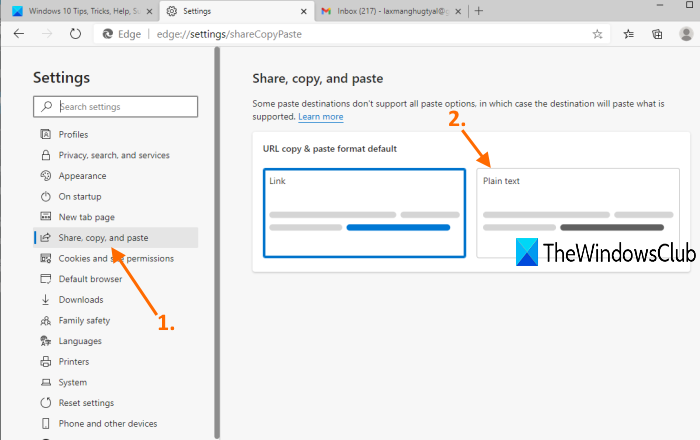The image size is (700, 440).
Task: Open the Collections icon in toolbar
Action: (657, 34)
